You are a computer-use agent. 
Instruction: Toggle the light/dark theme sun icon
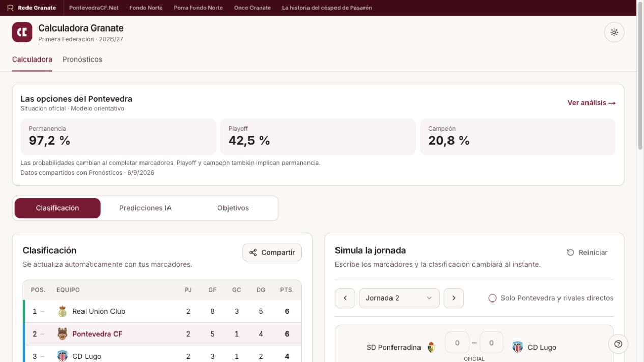point(614,32)
